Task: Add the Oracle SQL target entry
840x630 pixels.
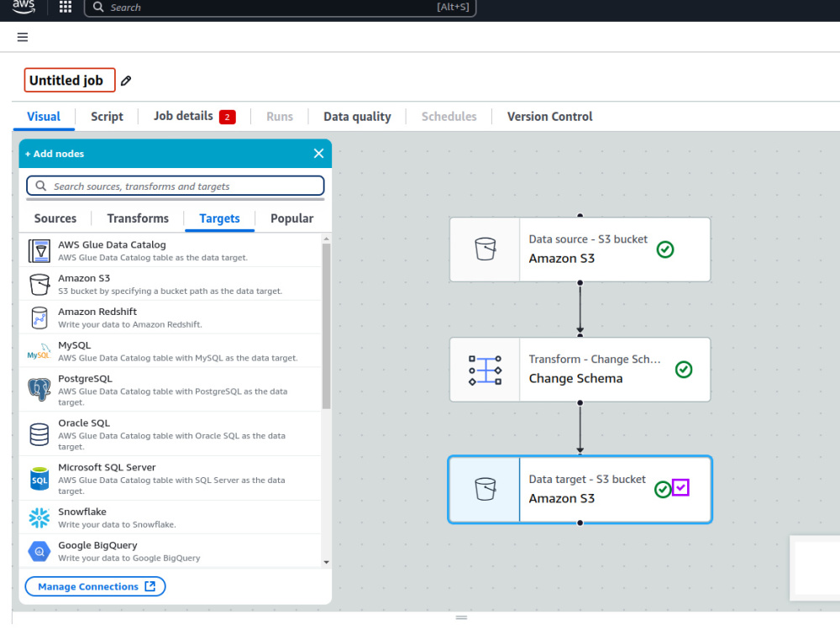Action: (171, 434)
